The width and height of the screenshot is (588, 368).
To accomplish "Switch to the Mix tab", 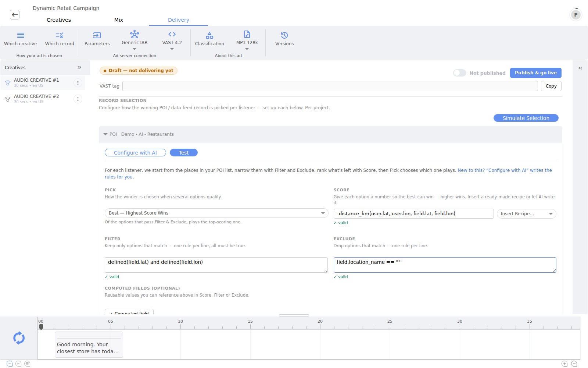I will pyautogui.click(x=119, y=20).
